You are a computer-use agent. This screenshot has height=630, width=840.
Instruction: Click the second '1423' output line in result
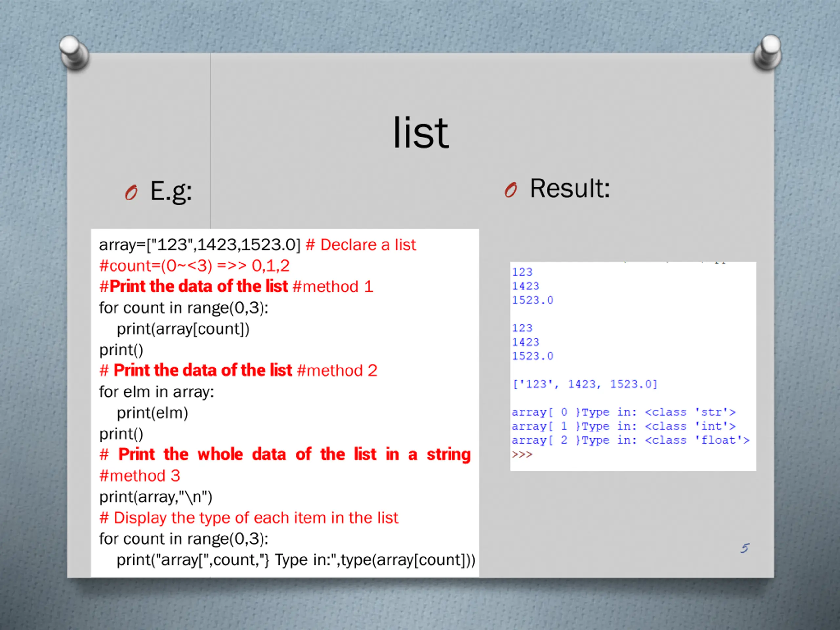pos(526,342)
